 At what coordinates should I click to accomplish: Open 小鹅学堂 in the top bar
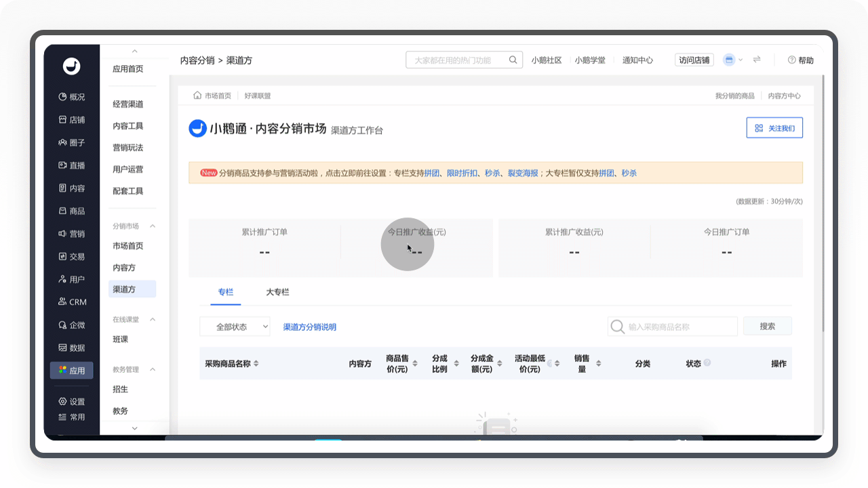click(590, 60)
